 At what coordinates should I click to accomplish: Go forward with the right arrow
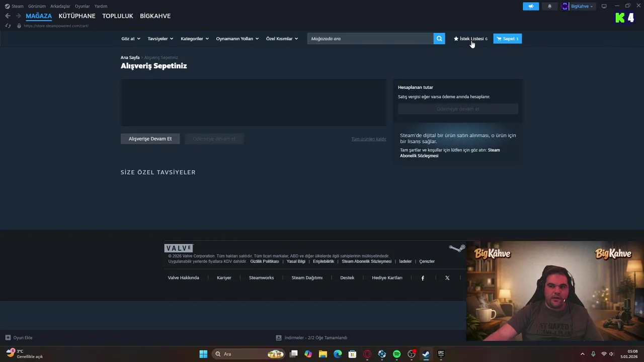(x=18, y=16)
